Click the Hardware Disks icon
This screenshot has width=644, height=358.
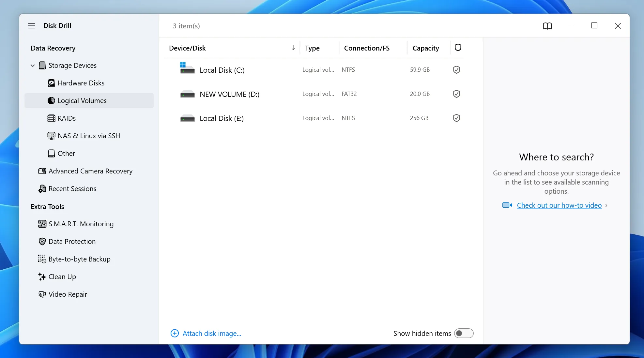pos(51,83)
